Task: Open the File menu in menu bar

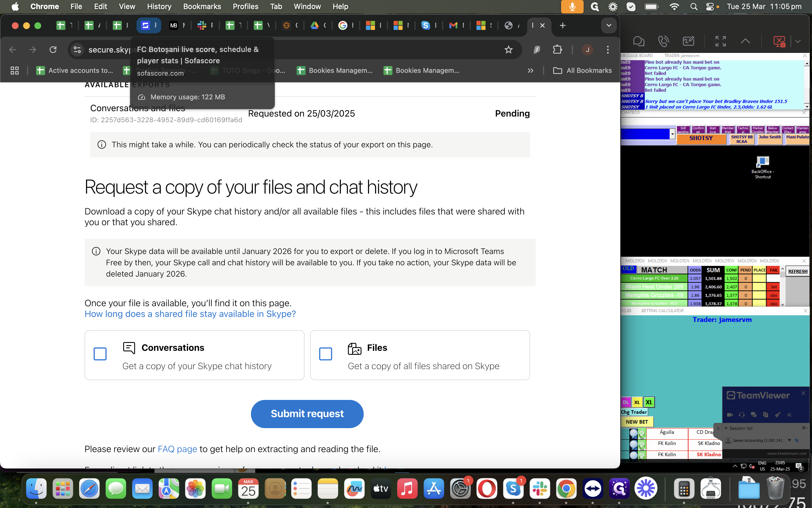Action: pyautogui.click(x=76, y=7)
